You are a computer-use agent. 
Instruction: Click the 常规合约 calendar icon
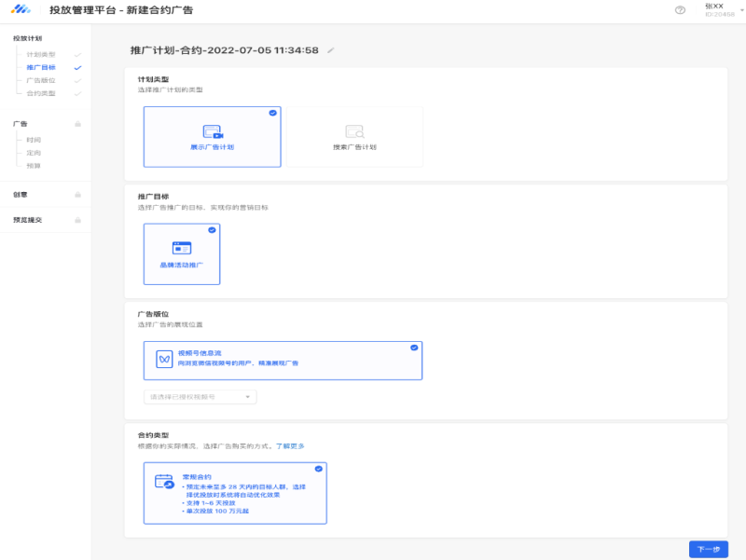[x=164, y=482]
